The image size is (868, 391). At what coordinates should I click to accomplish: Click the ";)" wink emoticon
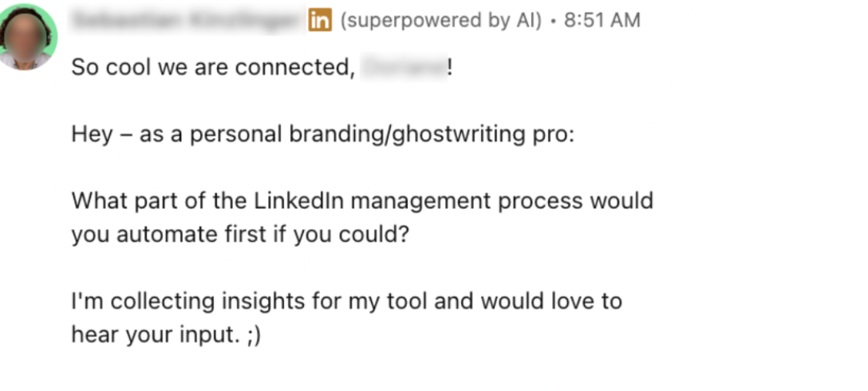tap(254, 335)
